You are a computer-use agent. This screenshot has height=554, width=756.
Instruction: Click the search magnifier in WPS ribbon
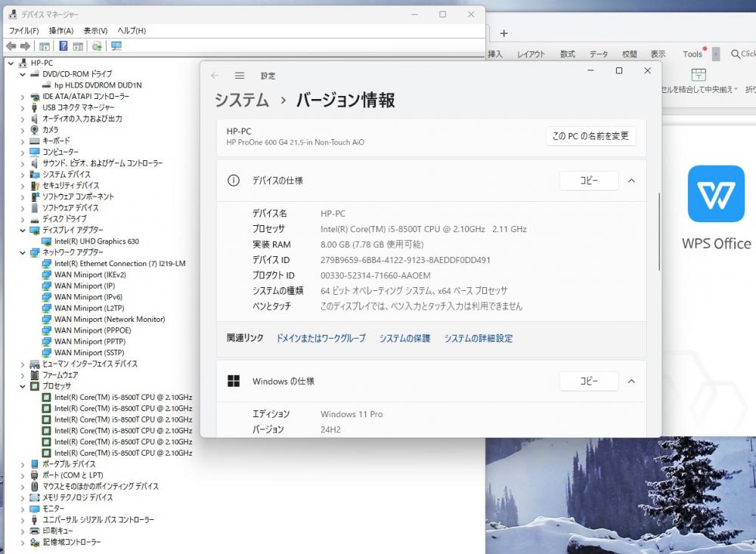coord(735,54)
